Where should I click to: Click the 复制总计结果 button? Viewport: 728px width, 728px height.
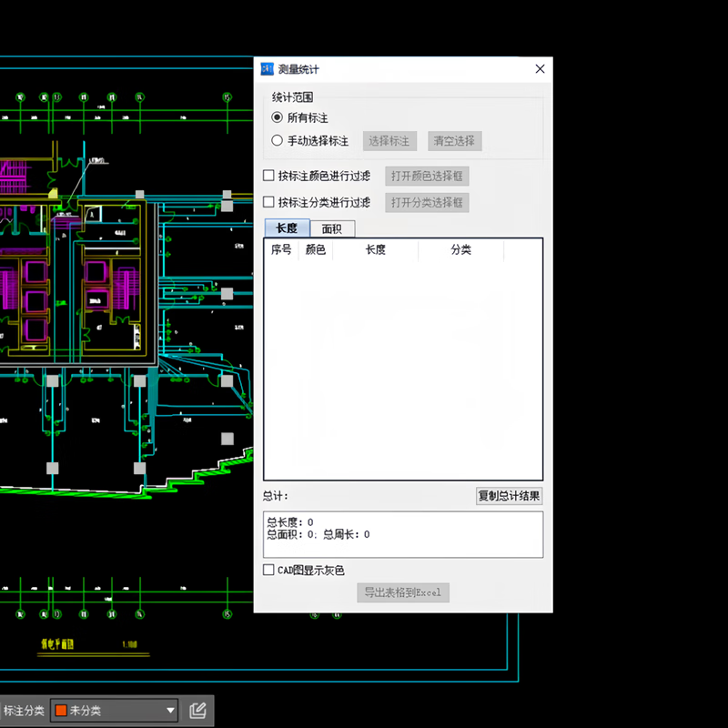click(x=510, y=496)
